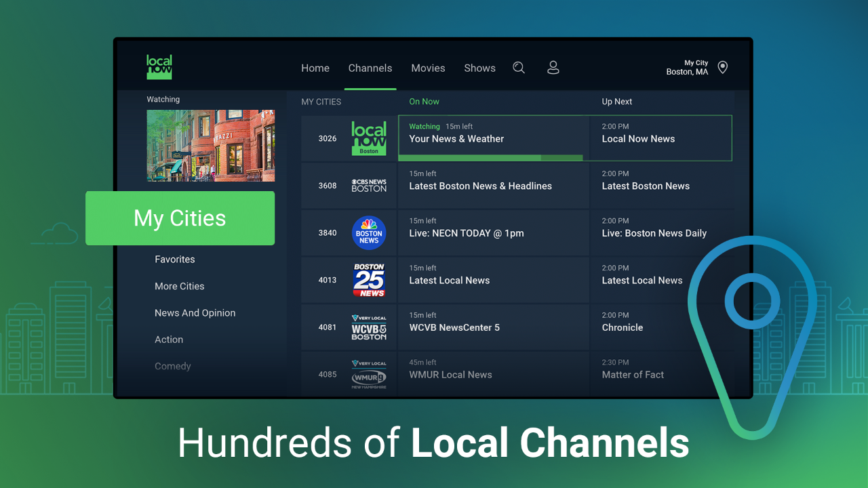868x488 pixels.
Task: Click channel number 3840
Action: point(328,232)
